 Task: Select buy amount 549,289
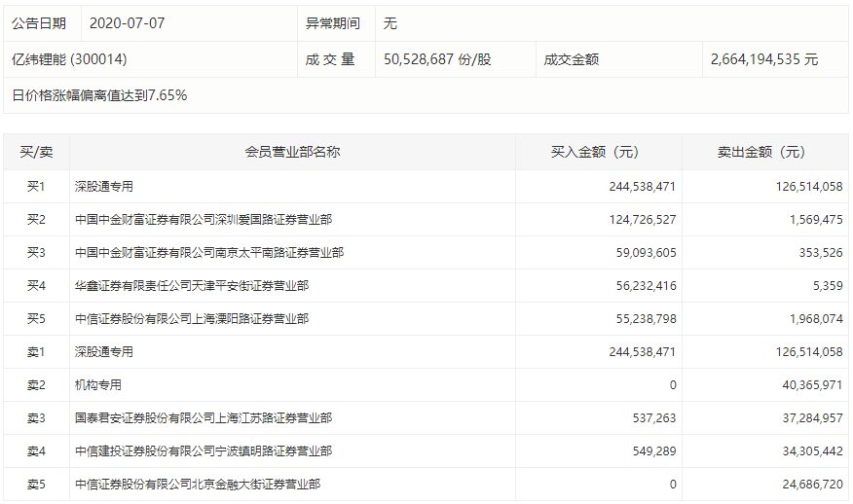coord(654,451)
